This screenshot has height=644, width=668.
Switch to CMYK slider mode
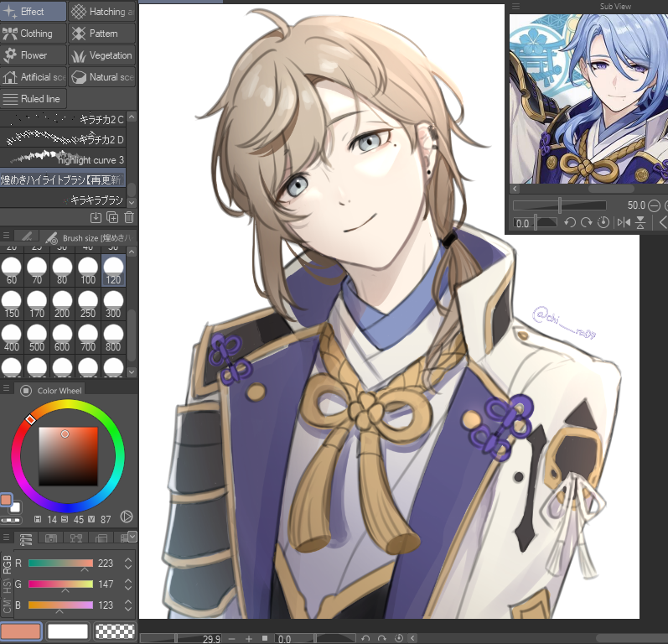coord(7,606)
